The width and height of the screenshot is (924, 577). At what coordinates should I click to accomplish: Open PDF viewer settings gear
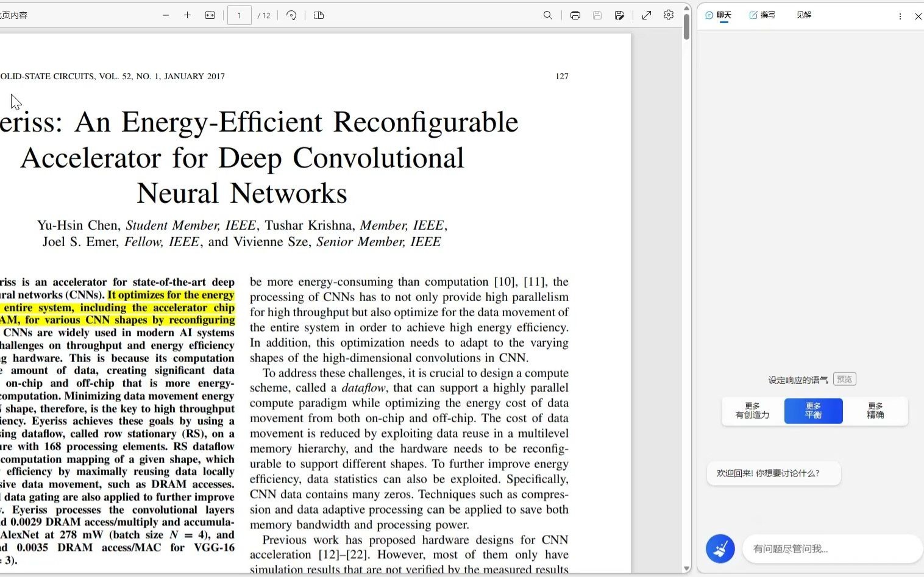pyautogui.click(x=669, y=15)
